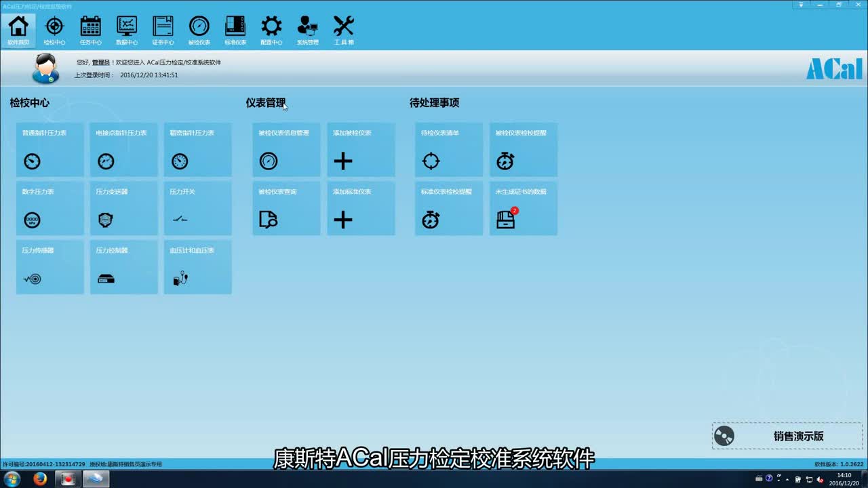868x488 pixels.
Task: Open the 证书中心 certificate icon
Action: [163, 28]
